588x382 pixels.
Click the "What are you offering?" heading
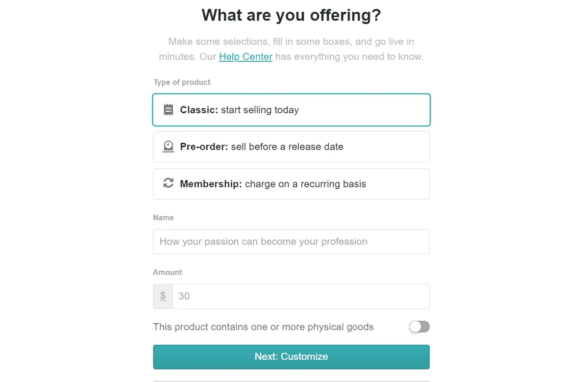[291, 15]
